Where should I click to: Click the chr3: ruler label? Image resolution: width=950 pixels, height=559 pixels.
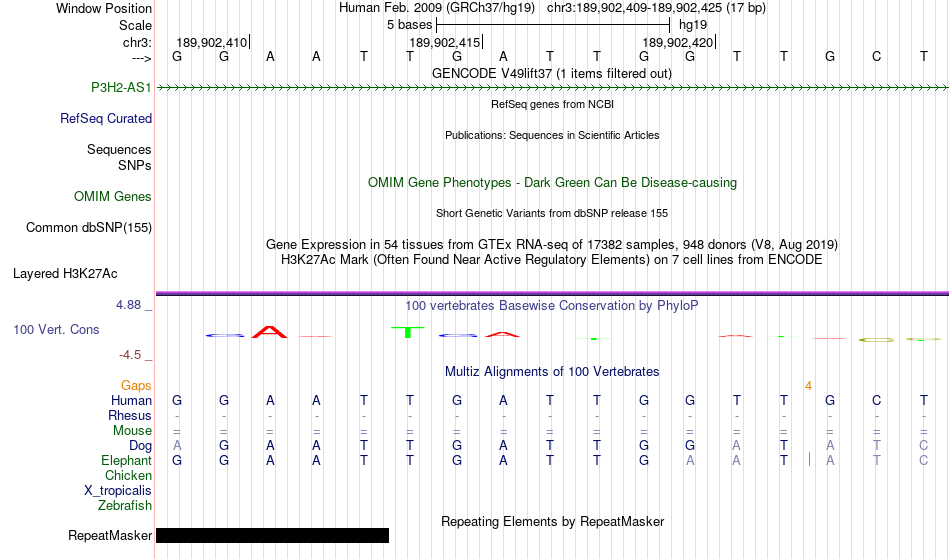pos(138,42)
